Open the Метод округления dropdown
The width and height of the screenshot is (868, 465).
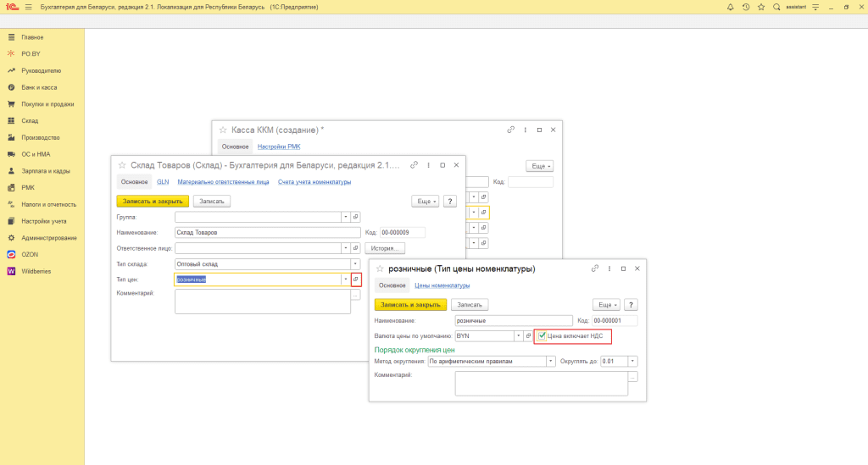pos(550,362)
